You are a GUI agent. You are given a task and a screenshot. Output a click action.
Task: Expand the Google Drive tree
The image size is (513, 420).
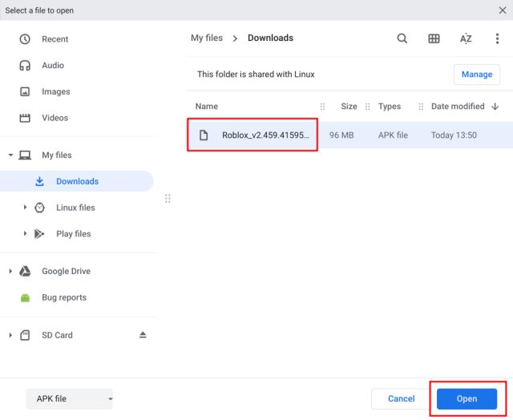[10, 271]
